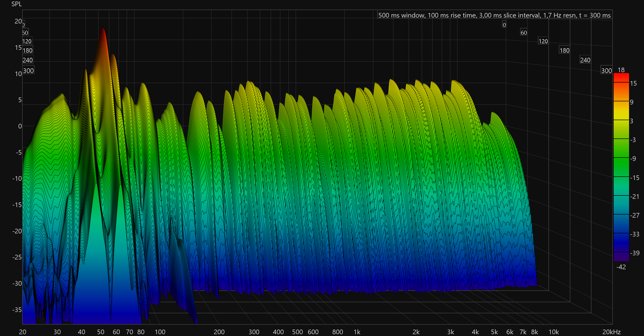644x336 pixels.
Task: Click the 120 ms time label on right
Action: [x=543, y=41]
